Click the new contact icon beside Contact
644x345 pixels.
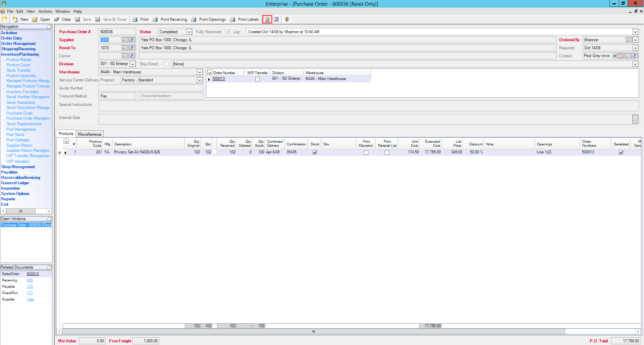point(621,56)
